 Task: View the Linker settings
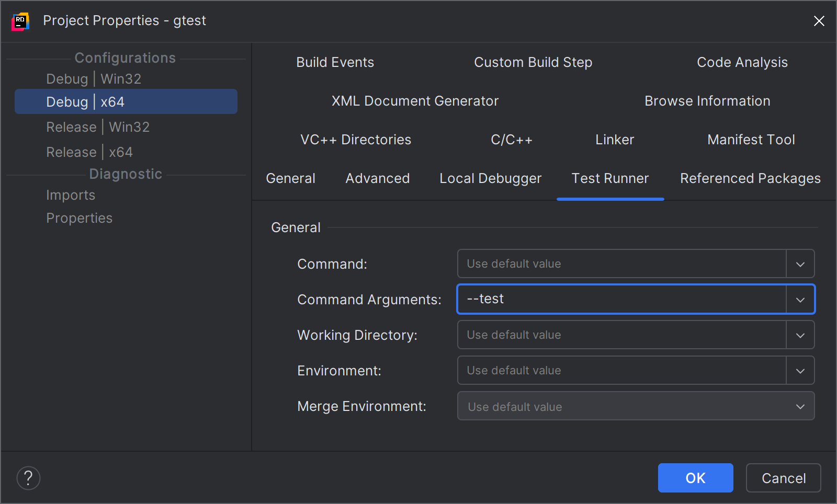pyautogui.click(x=614, y=140)
